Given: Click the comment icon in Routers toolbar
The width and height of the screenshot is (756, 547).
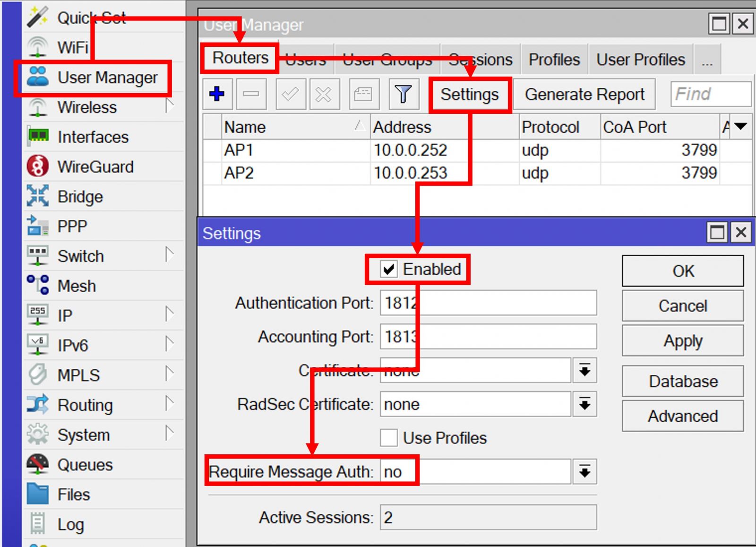Looking at the screenshot, I should click(363, 94).
